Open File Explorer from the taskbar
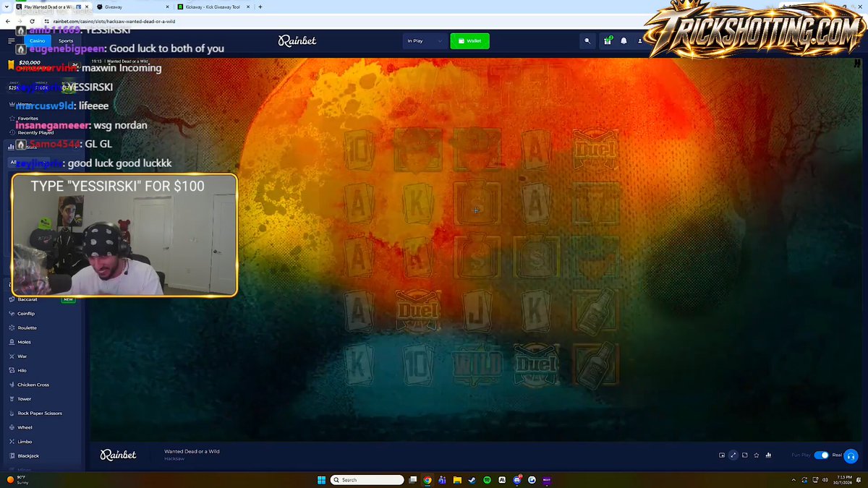This screenshot has width=868, height=488. tap(457, 480)
